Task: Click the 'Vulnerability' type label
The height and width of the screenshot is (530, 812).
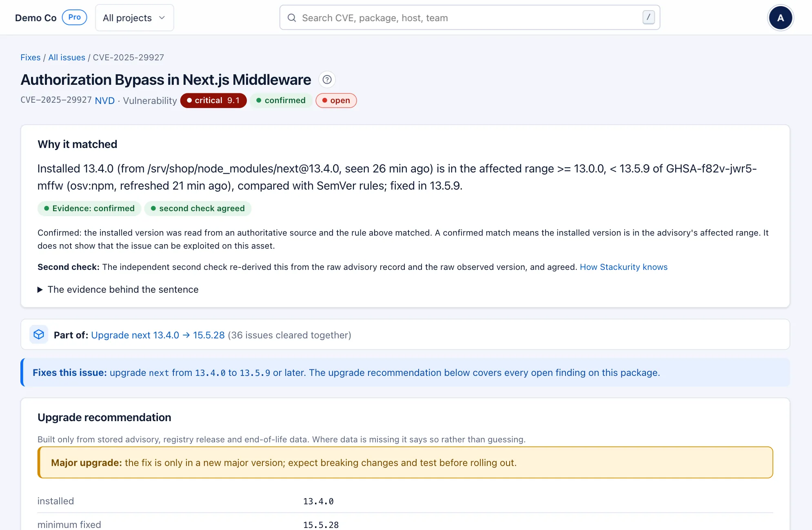Action: click(150, 101)
